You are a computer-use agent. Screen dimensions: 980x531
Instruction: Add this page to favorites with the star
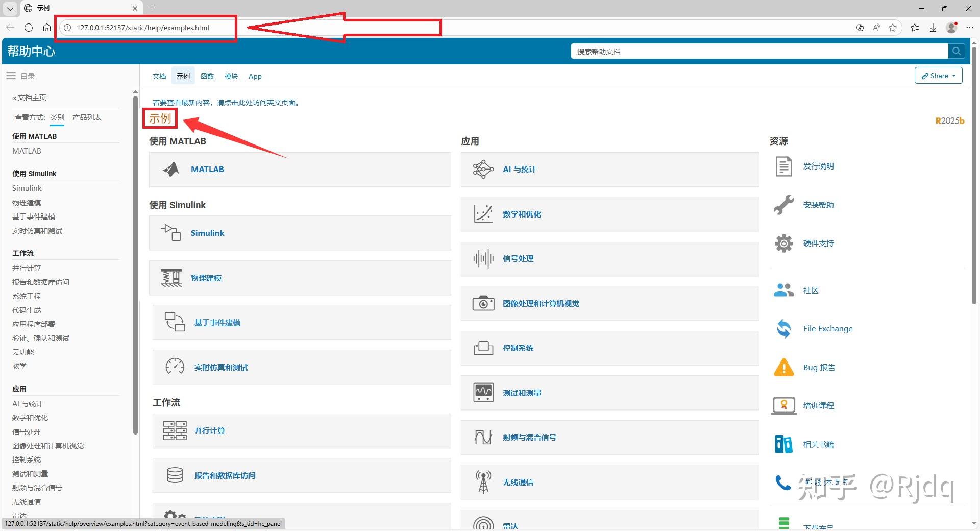tap(893, 28)
